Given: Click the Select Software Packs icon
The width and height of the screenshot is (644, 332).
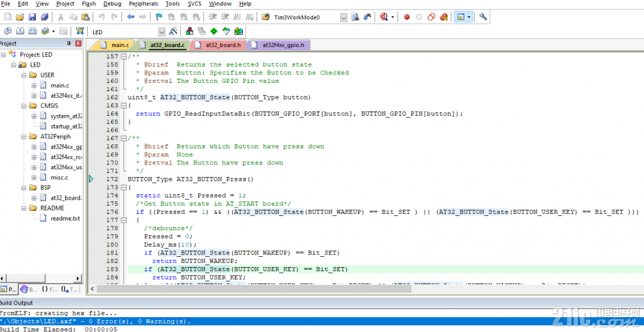Looking at the screenshot, I should click(226, 31).
